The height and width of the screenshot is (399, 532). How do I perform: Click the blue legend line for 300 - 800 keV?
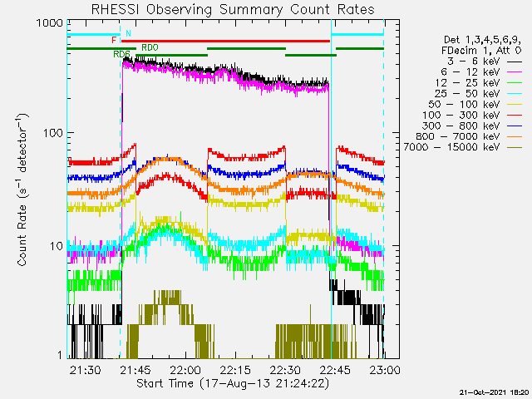515,126
